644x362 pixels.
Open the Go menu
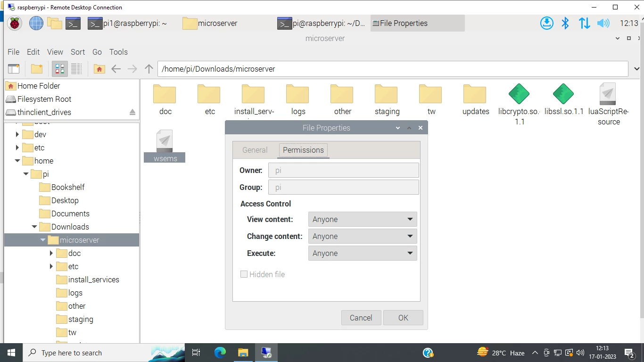[x=97, y=52]
